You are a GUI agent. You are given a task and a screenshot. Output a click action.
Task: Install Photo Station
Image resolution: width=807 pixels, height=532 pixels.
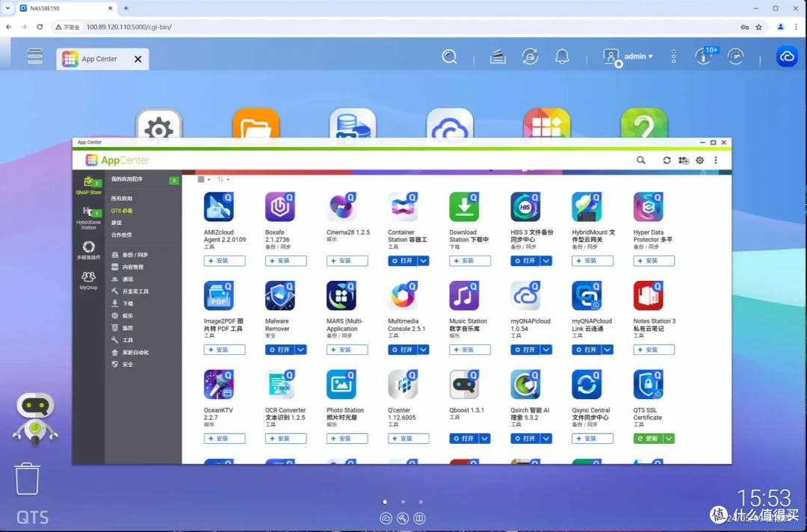tap(347, 439)
